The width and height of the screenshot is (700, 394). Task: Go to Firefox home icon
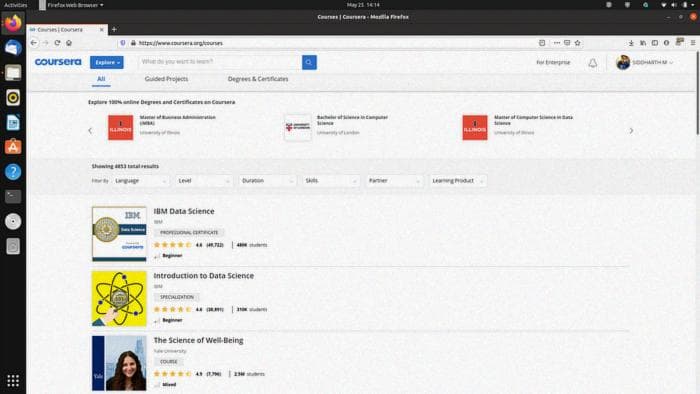click(69, 43)
